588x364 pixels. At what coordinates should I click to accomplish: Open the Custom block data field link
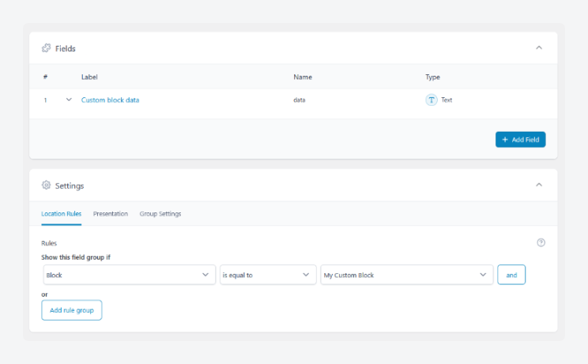pos(110,100)
